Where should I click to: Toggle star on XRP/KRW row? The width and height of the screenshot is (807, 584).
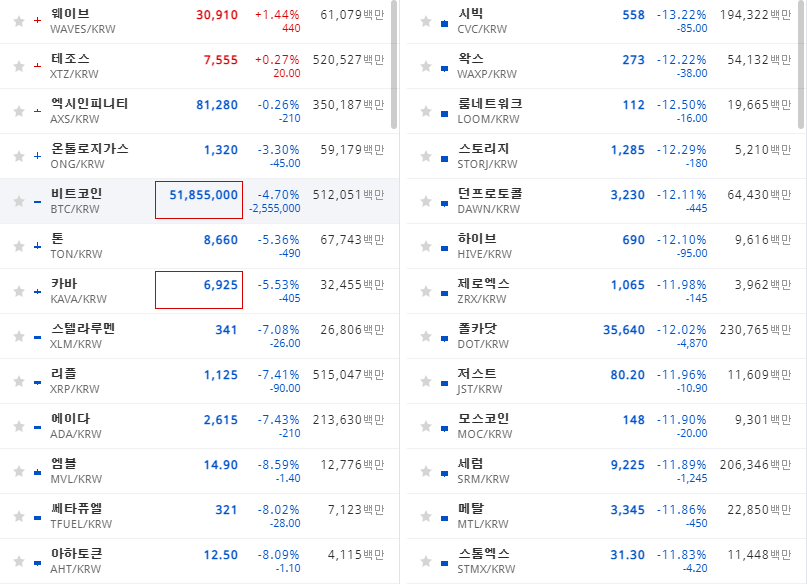19,381
